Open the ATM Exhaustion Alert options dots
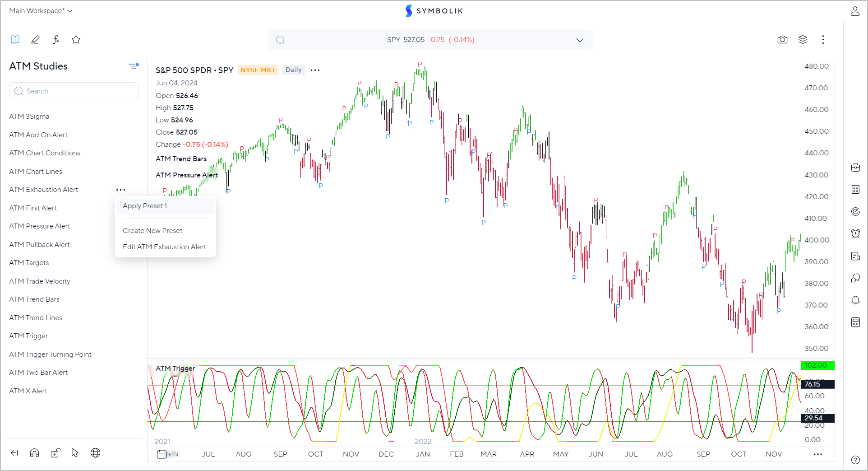Image resolution: width=868 pixels, height=471 pixels. coord(120,190)
